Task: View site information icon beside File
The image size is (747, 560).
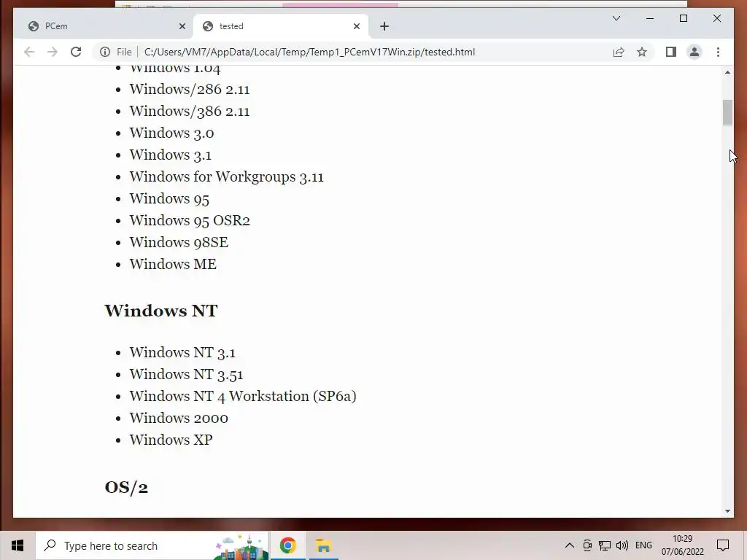Action: (105, 52)
